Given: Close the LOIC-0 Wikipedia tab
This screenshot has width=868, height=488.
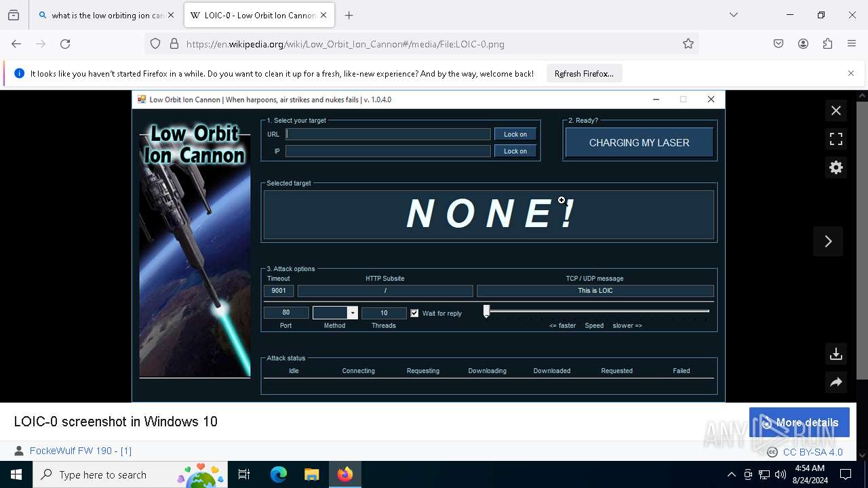Looking at the screenshot, I should [x=323, y=15].
